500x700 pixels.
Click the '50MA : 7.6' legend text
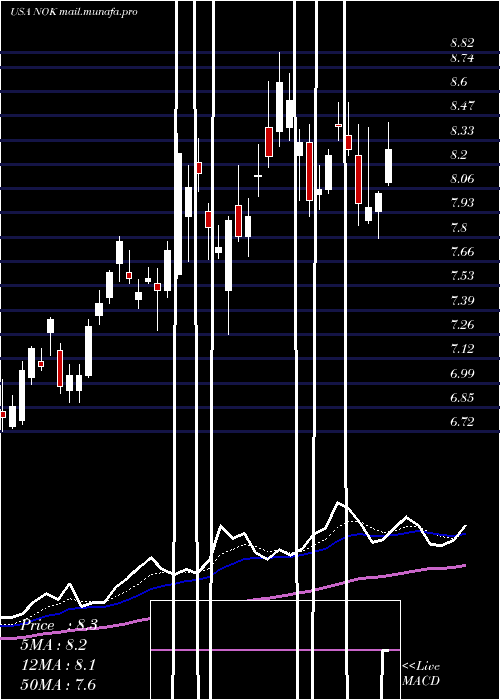58,684
